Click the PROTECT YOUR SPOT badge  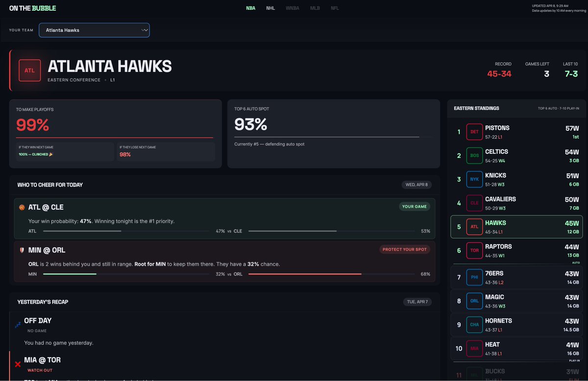tap(405, 250)
